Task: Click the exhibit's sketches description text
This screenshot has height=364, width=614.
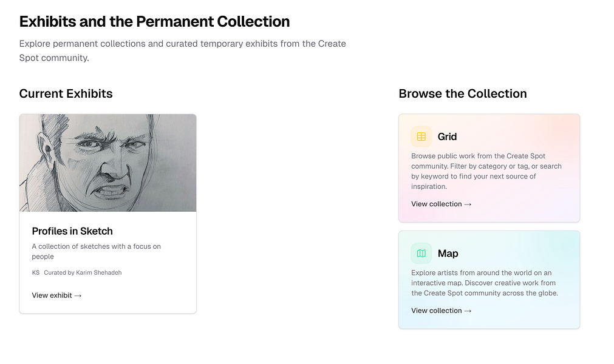Action: point(96,251)
